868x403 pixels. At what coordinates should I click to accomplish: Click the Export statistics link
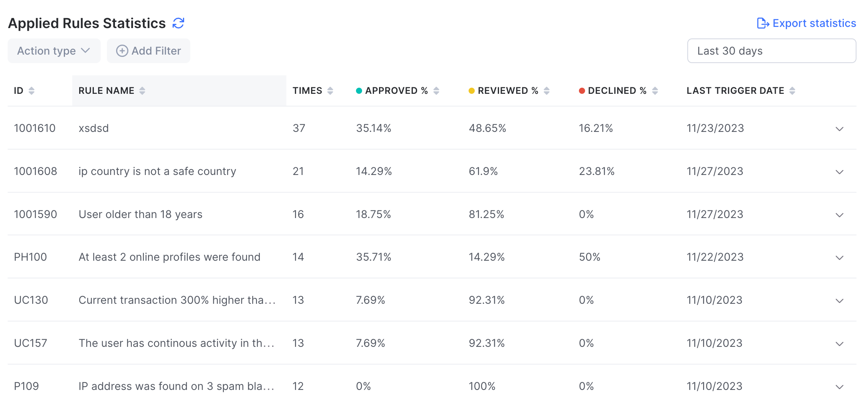click(x=806, y=23)
